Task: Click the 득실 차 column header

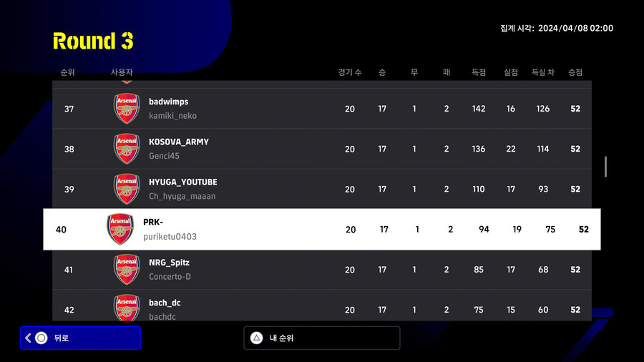Action: point(543,72)
